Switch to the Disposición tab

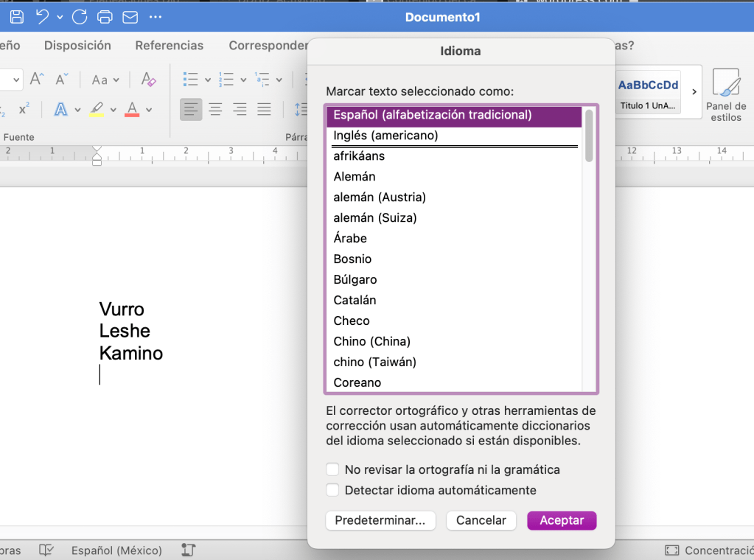pyautogui.click(x=77, y=45)
